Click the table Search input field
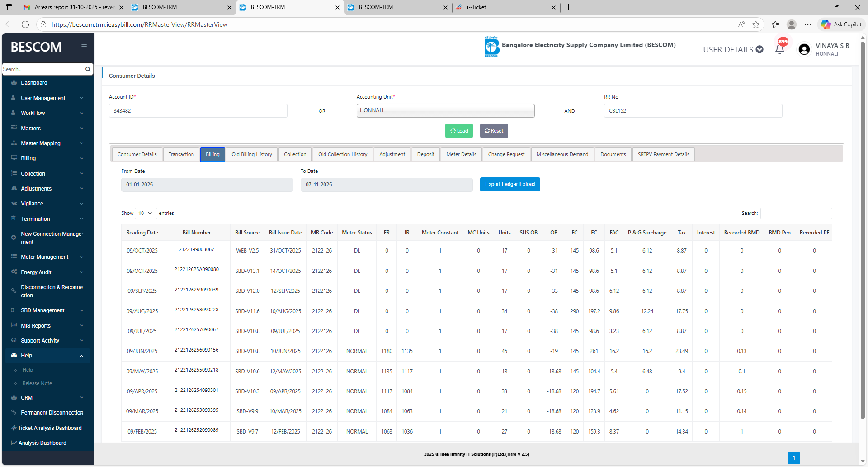Image resolution: width=868 pixels, height=467 pixels. 796,213
